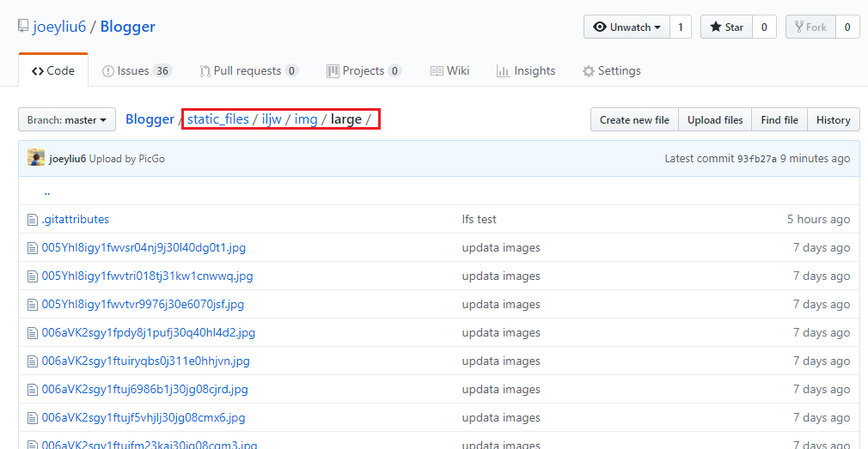Open the repository Settings tab

coord(612,70)
